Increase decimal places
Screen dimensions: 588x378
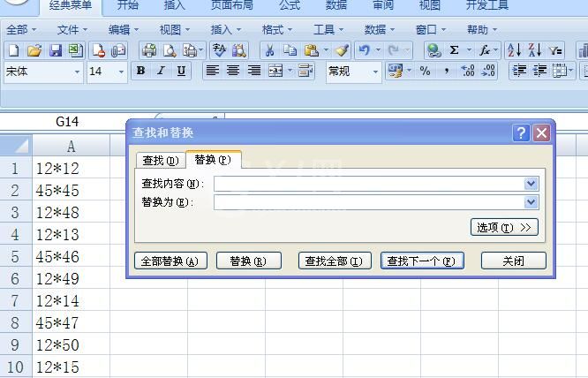coord(468,71)
